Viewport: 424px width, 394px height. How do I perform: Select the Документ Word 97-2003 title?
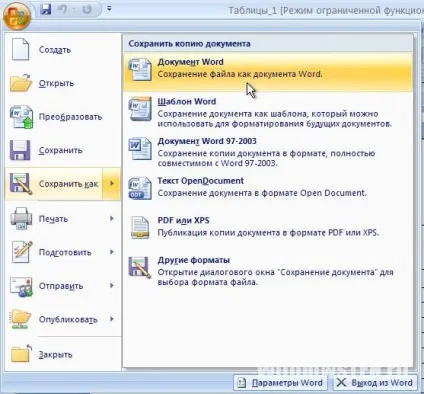(207, 141)
